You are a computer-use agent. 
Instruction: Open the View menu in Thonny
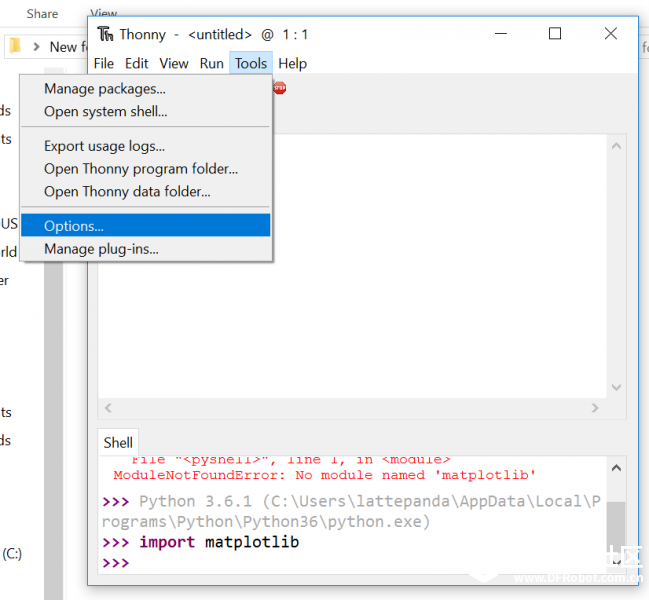174,63
